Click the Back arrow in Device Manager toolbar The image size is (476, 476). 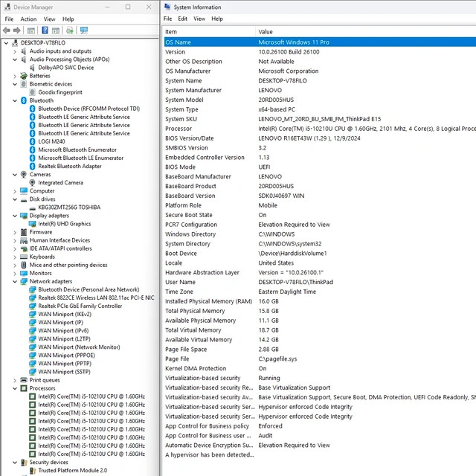coord(7,30)
